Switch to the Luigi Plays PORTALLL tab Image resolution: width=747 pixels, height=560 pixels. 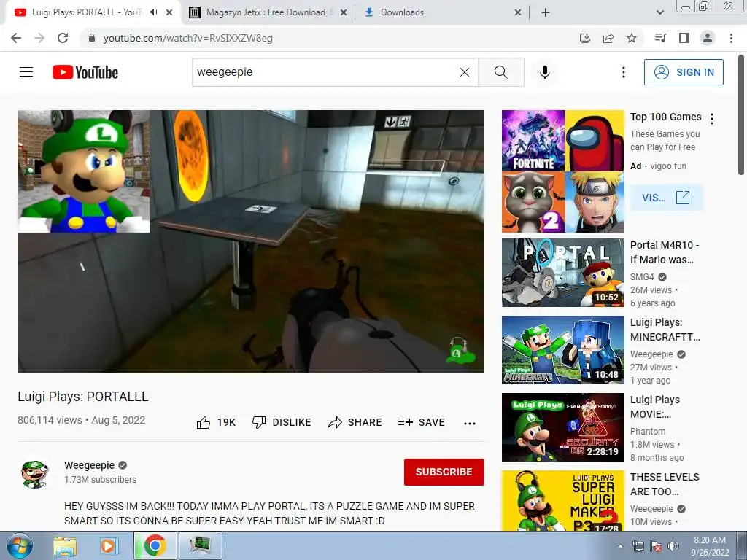point(87,12)
